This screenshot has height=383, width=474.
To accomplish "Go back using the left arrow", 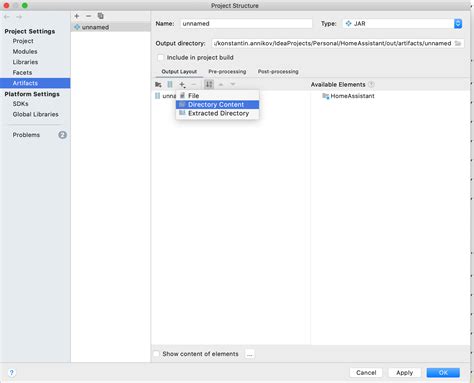I will pos(7,17).
